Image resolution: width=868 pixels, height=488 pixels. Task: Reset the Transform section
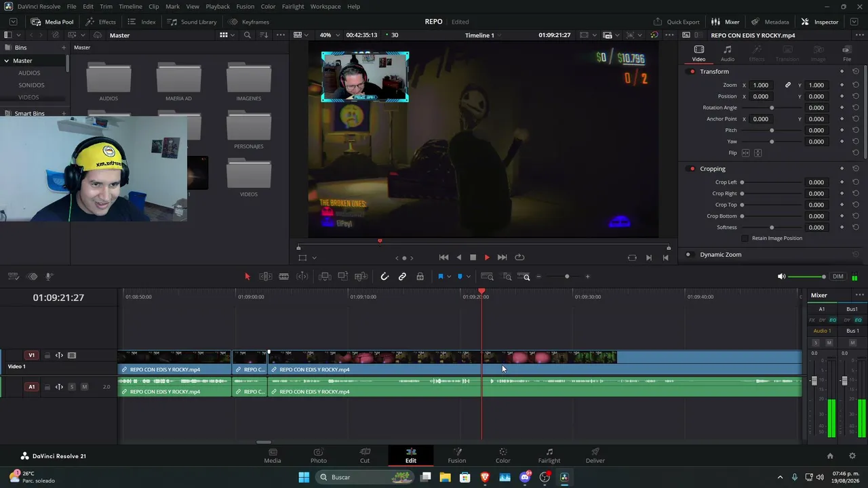tap(856, 72)
